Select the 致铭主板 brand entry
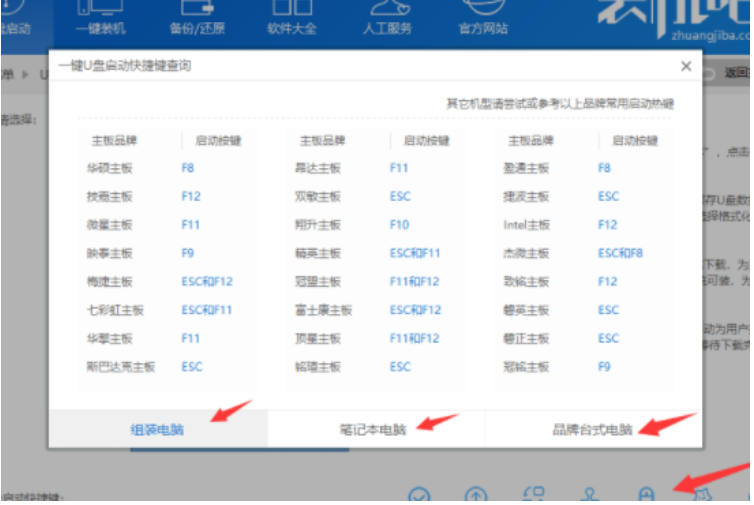The image size is (754, 505). coord(526,281)
